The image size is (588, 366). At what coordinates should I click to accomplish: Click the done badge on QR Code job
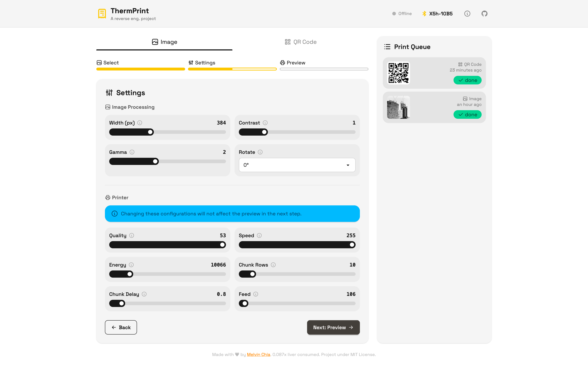coord(467,80)
